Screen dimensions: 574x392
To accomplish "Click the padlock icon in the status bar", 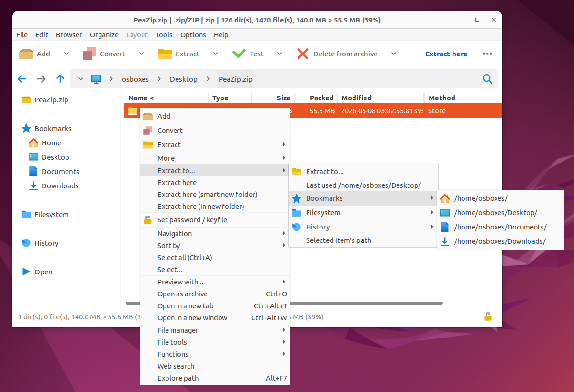I will pyautogui.click(x=488, y=316).
